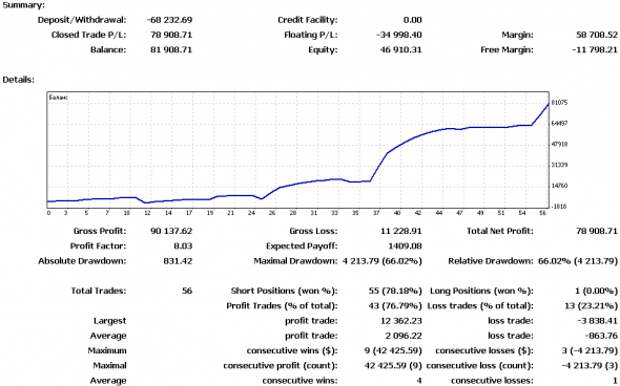The width and height of the screenshot is (620, 386).
Task: Click the Details section heading
Action: [18, 80]
